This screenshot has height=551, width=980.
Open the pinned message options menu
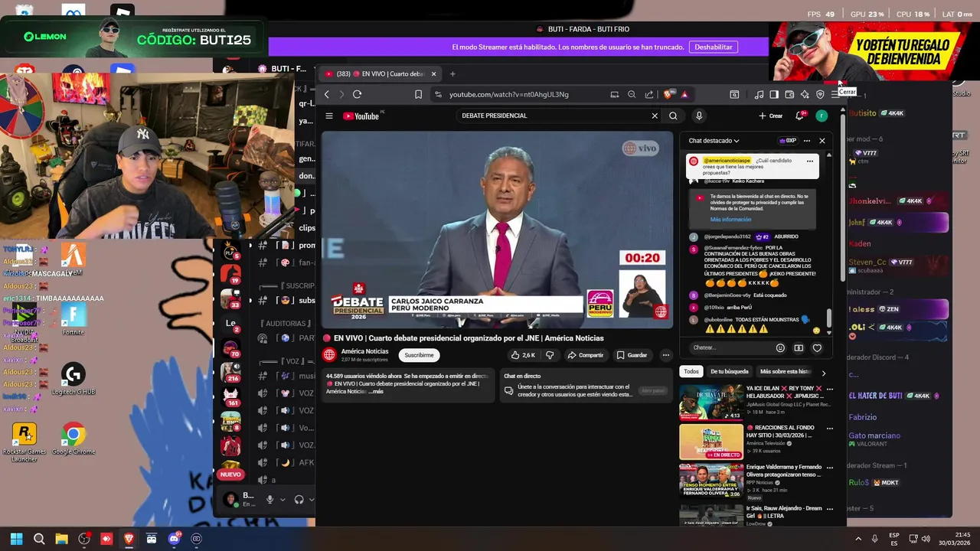tap(810, 161)
